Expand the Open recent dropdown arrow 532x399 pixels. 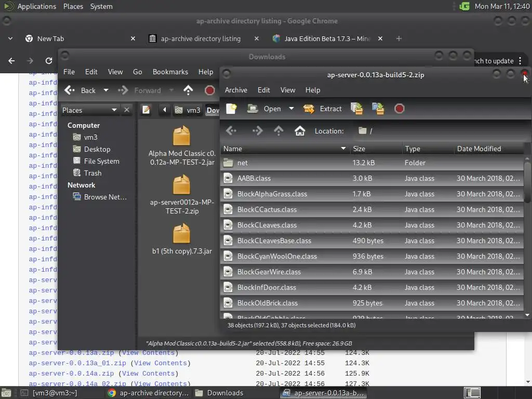[x=291, y=109]
